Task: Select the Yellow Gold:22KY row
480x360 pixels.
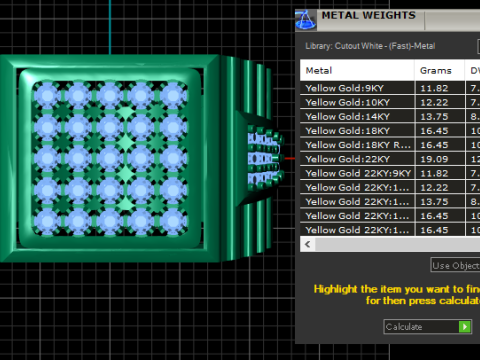Action: click(390, 159)
